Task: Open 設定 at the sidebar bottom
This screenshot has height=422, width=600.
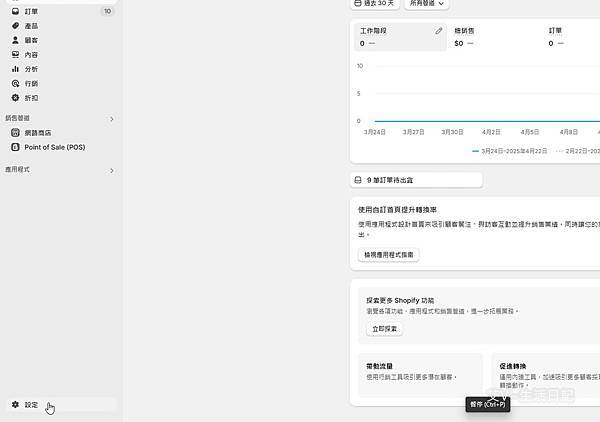Action: click(61, 404)
